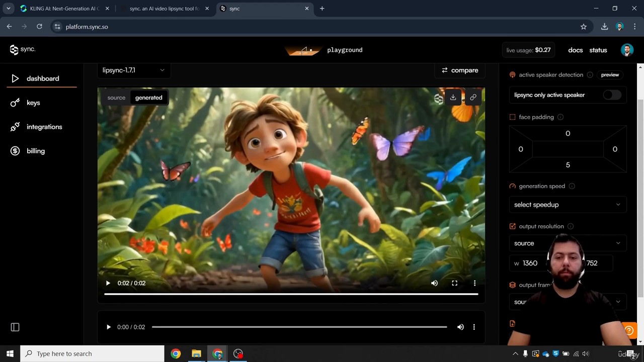Reload the page
This screenshot has height=362, width=644.
click(39, 27)
